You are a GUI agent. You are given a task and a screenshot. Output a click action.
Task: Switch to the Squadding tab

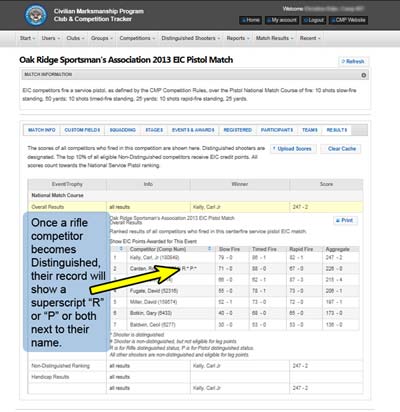[123, 130]
